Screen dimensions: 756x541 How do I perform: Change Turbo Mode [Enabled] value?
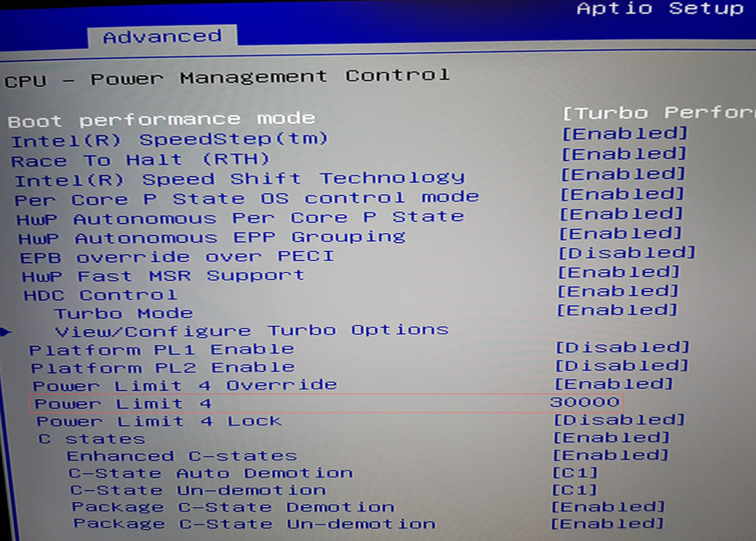[x=617, y=310]
